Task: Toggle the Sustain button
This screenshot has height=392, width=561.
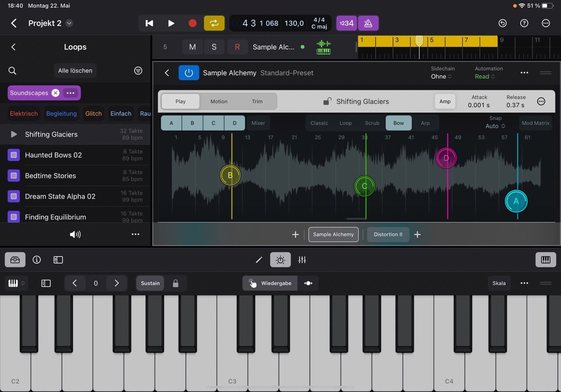Action: tap(150, 283)
